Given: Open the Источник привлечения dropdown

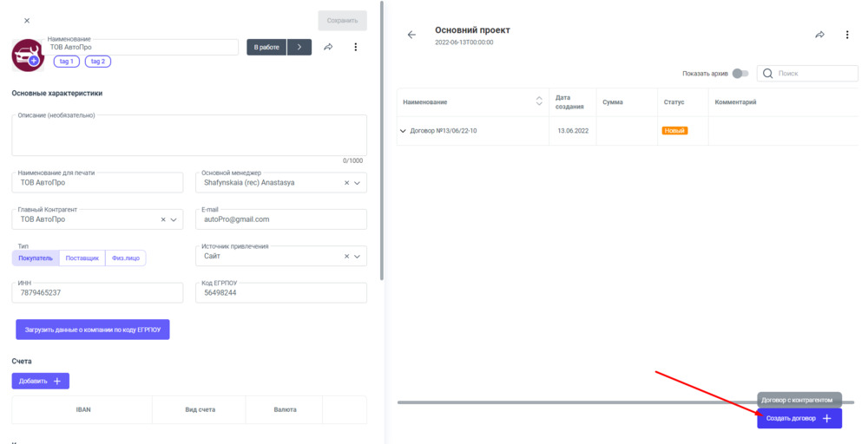Looking at the screenshot, I should 358,257.
